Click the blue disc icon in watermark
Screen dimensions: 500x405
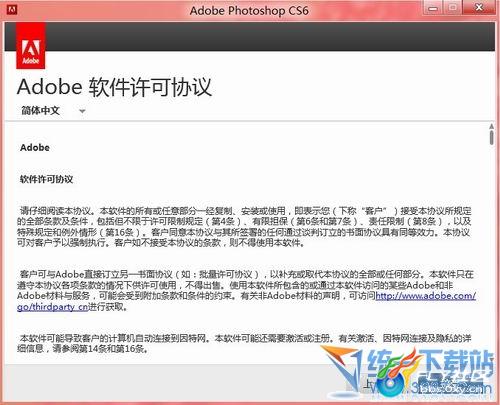tap(390, 383)
